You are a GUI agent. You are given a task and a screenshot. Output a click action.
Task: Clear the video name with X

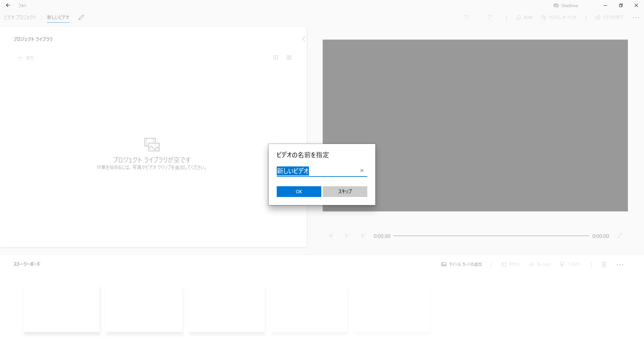click(362, 170)
